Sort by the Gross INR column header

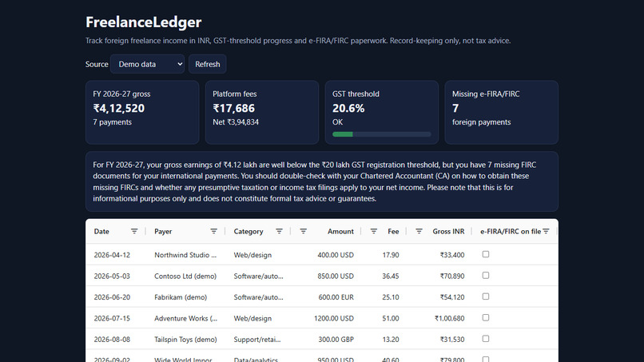[x=448, y=231]
